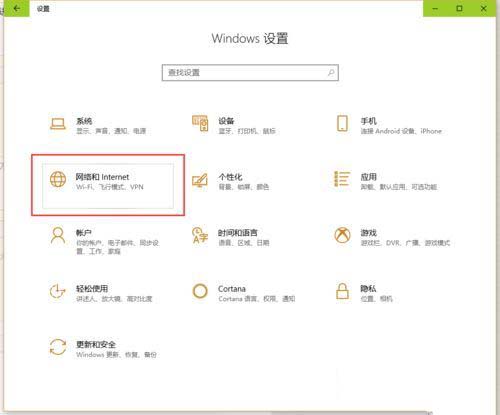Image resolution: width=500 pixels, height=415 pixels.
Task: Select the 个性化 category label
Action: 230,177
